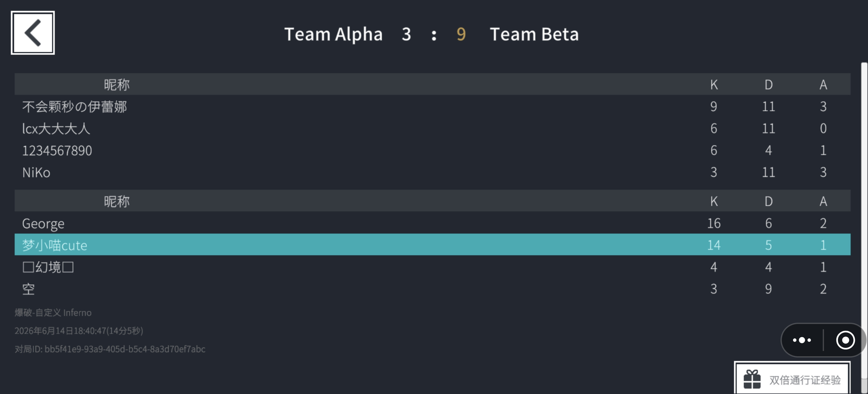
Task: Select the 幻境 player row
Action: pyautogui.click(x=432, y=267)
